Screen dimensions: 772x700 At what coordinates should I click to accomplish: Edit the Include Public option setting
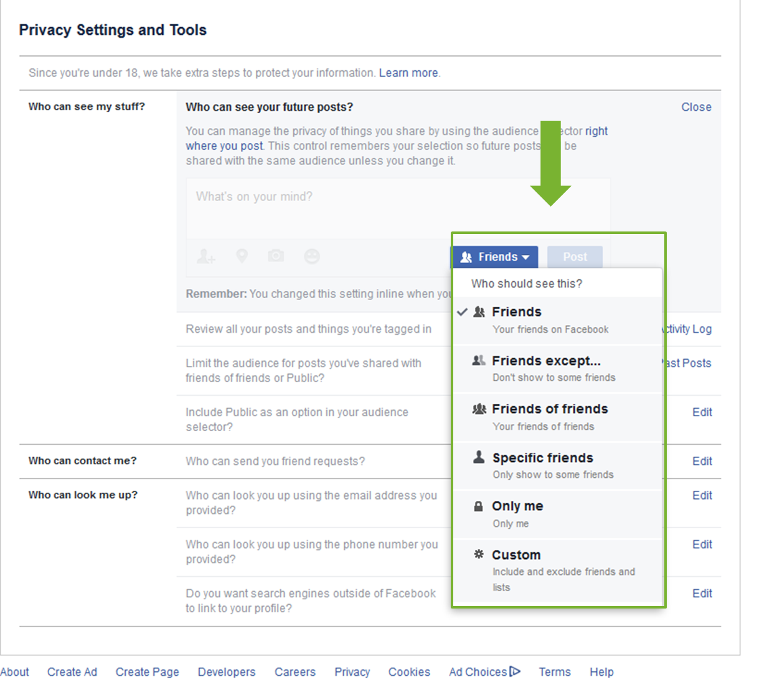point(702,412)
